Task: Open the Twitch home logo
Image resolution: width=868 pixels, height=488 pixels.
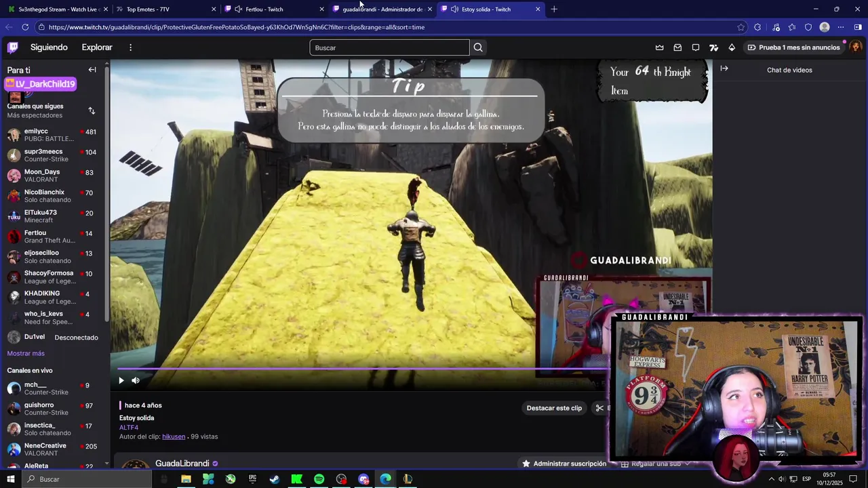Action: click(x=13, y=47)
